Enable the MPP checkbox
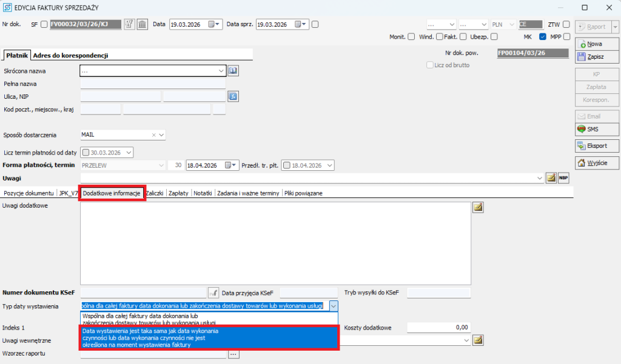This screenshot has height=364, width=621. pyautogui.click(x=566, y=37)
